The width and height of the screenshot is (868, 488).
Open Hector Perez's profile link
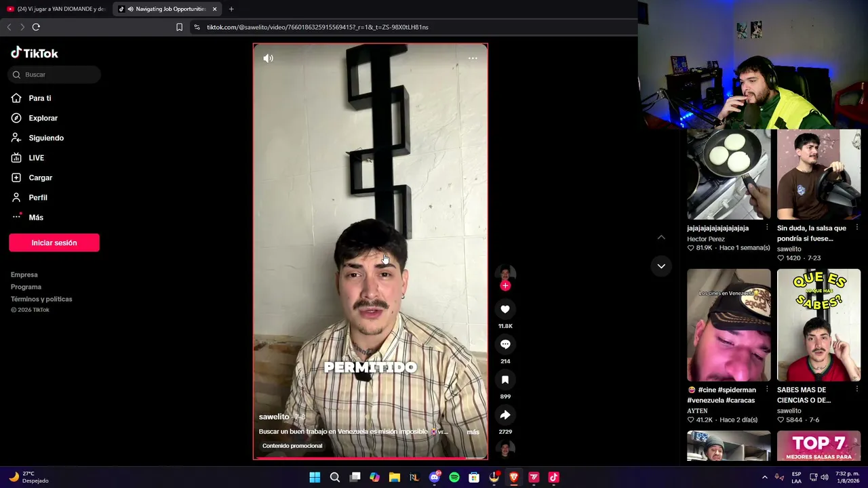[x=706, y=239]
